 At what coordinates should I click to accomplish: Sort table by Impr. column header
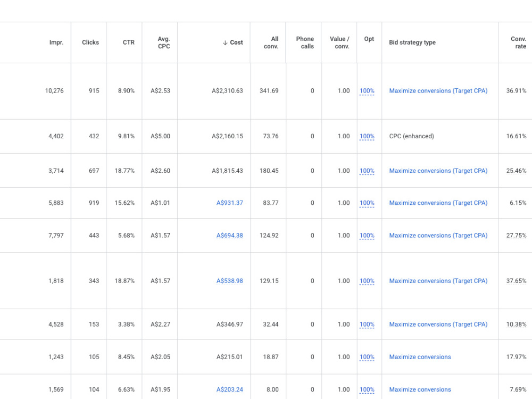(x=56, y=43)
